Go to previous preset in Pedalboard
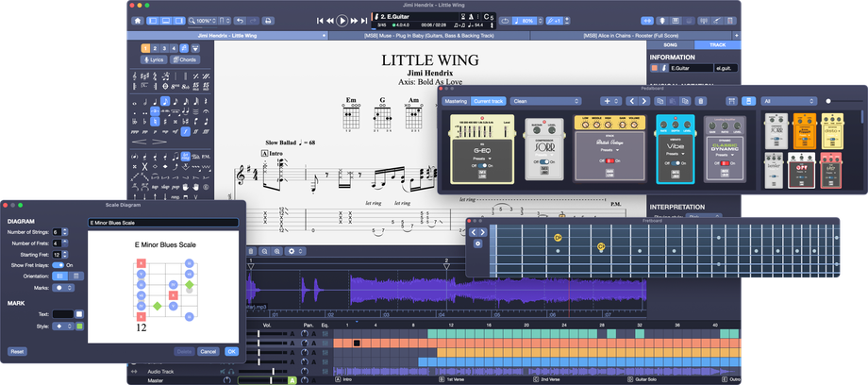868x385 pixels. coord(631,101)
